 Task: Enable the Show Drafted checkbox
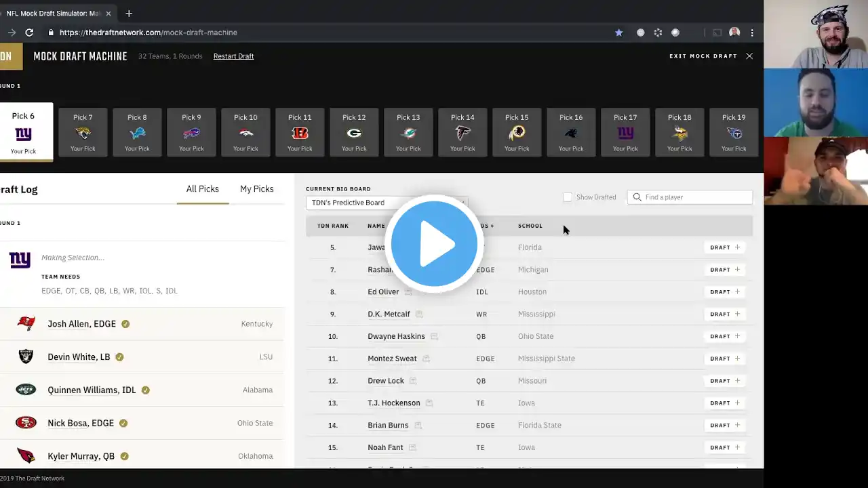point(568,197)
